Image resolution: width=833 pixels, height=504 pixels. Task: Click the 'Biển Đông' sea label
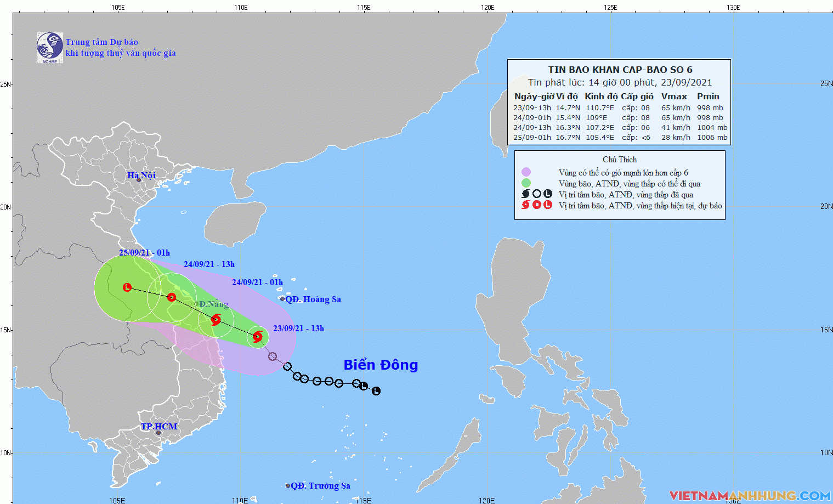point(381,365)
